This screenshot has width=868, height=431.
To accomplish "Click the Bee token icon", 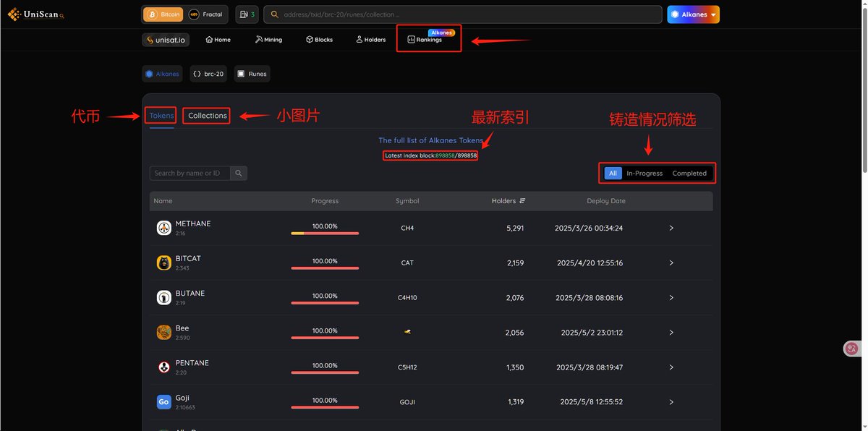I will [163, 333].
